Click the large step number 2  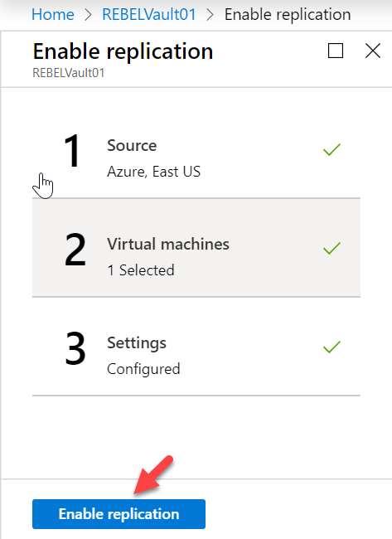point(75,250)
